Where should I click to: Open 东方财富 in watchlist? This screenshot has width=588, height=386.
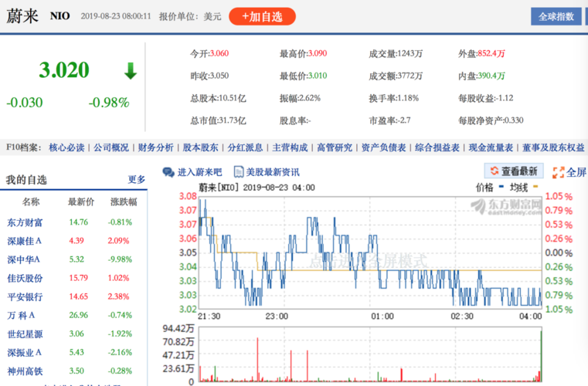coord(25,222)
